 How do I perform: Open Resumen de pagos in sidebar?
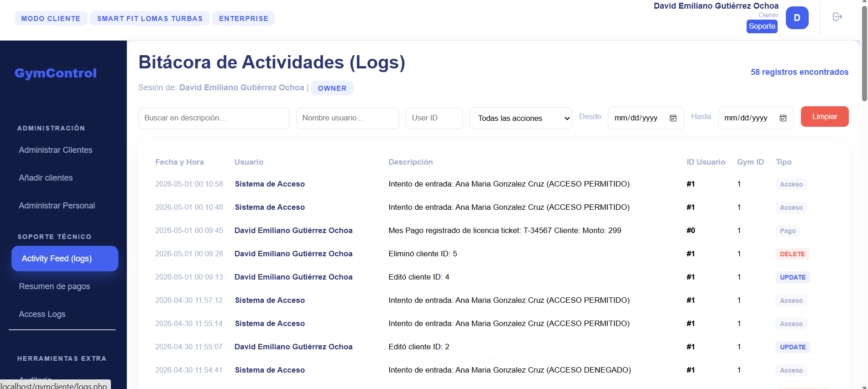click(x=54, y=286)
